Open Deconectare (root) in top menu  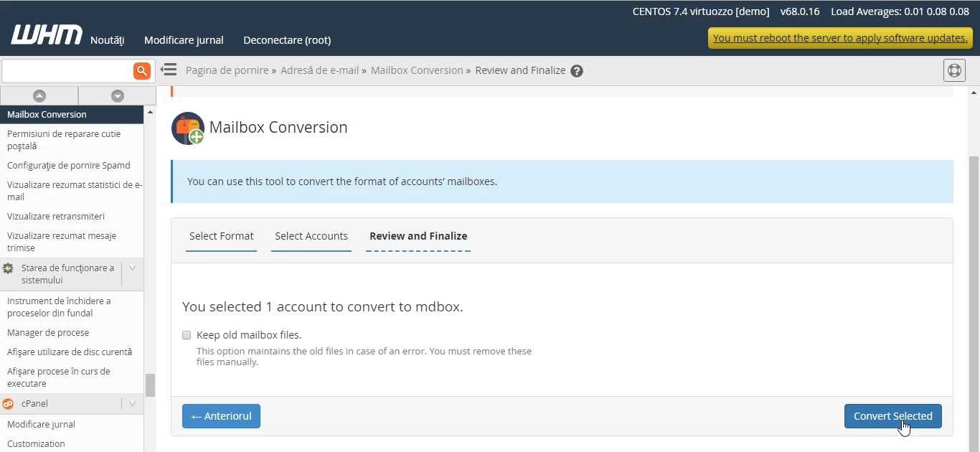pos(287,40)
